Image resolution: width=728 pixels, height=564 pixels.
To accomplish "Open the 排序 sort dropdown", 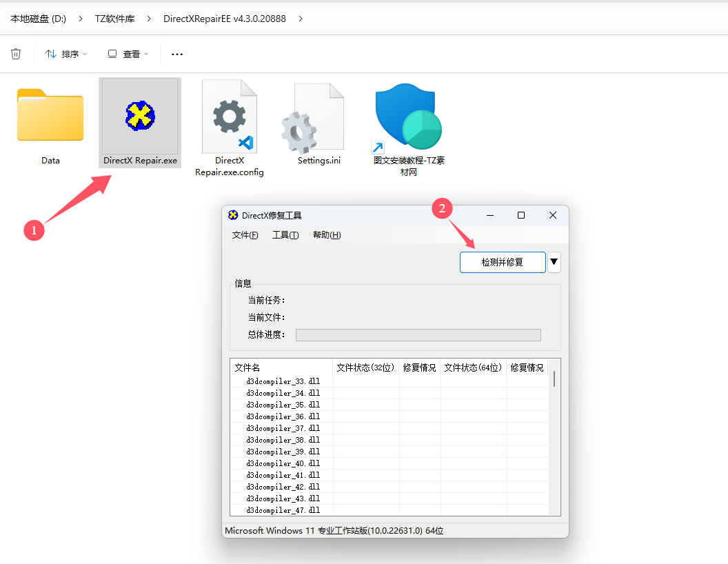I will click(66, 54).
